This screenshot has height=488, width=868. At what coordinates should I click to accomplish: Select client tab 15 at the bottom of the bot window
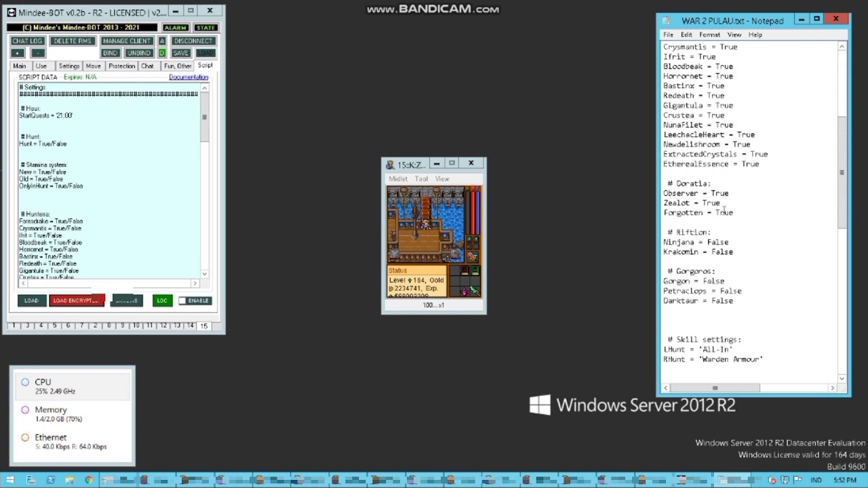click(x=203, y=326)
